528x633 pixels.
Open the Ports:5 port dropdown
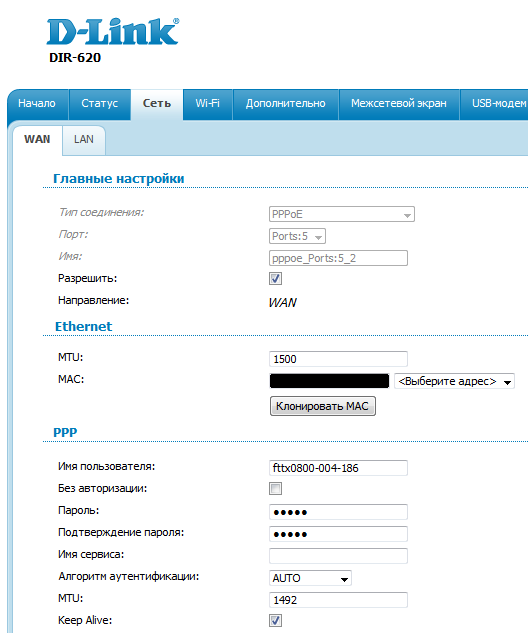point(297,236)
